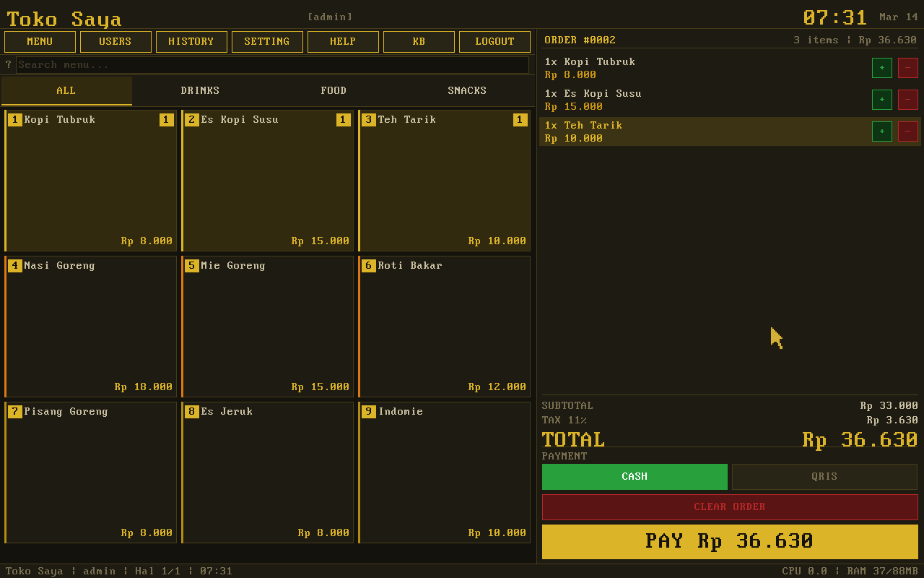Switch to the DRINKS tab

(x=200, y=90)
